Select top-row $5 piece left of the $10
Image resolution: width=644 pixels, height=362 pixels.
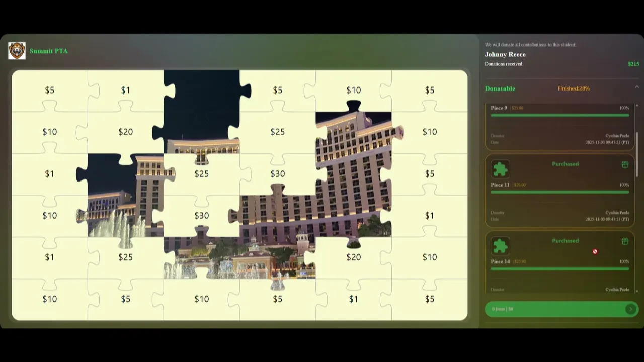click(277, 90)
